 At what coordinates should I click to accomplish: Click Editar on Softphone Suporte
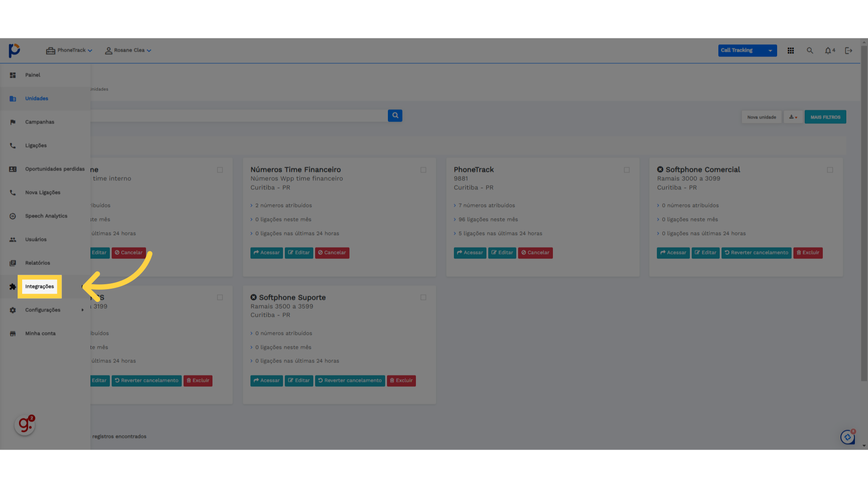point(299,380)
